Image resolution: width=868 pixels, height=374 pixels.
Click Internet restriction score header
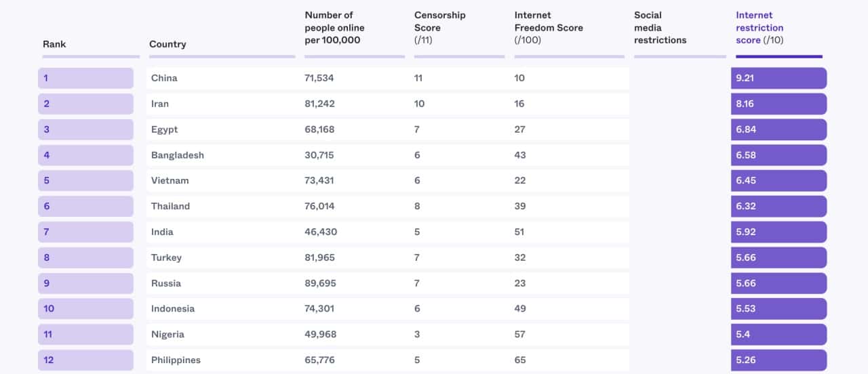[x=760, y=28]
